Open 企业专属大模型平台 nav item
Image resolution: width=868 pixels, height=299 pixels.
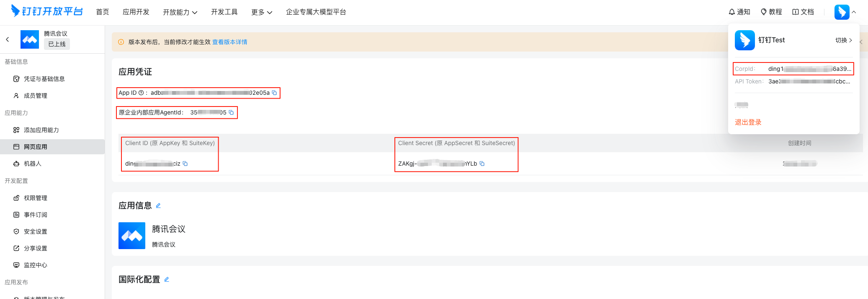click(x=316, y=12)
